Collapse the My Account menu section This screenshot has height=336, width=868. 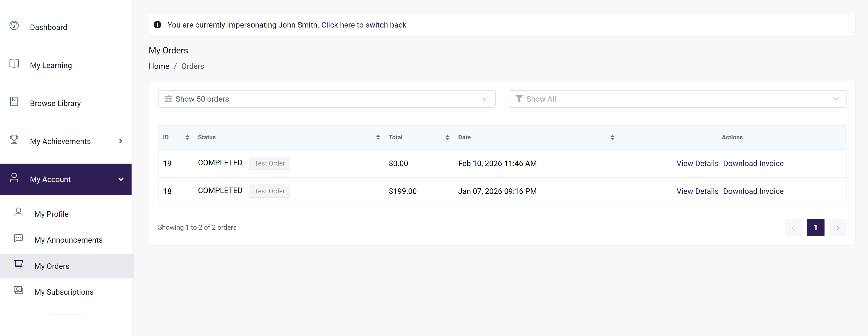coord(121,180)
